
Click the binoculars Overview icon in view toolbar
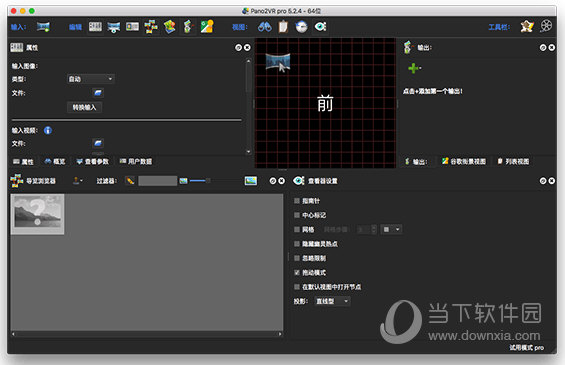tap(265, 27)
